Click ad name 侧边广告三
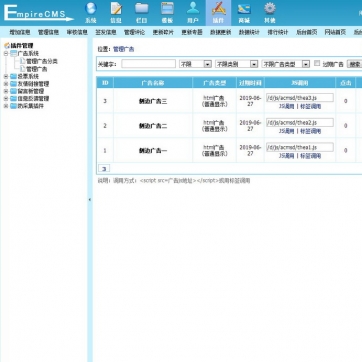Image resolution: width=362 pixels, height=362 pixels. click(153, 101)
